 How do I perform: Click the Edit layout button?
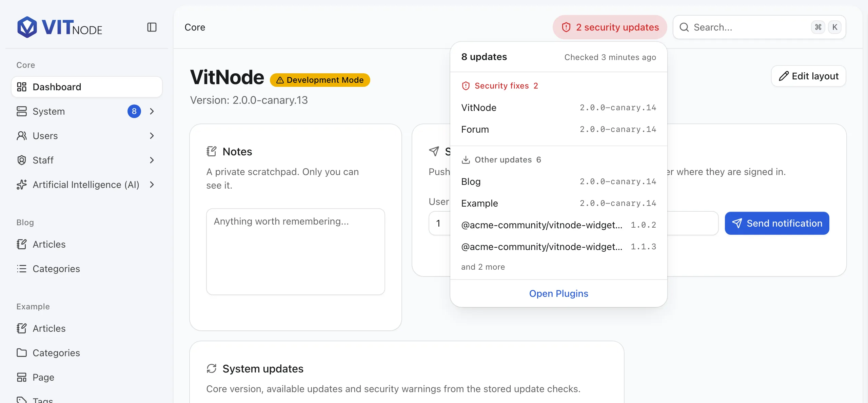tap(809, 76)
